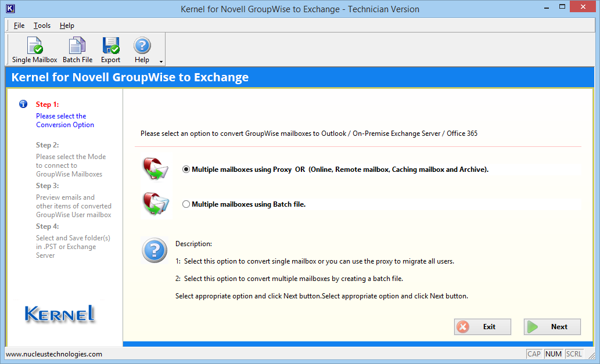Click the application icon in the title bar
Image resolution: width=600 pixels, height=364 pixels.
pyautogui.click(x=10, y=8)
